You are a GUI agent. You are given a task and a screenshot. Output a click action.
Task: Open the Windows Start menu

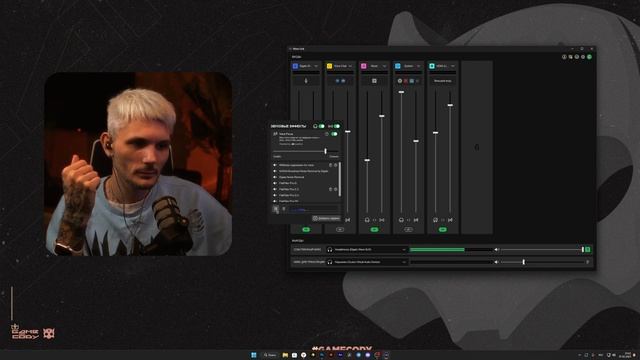click(x=253, y=355)
